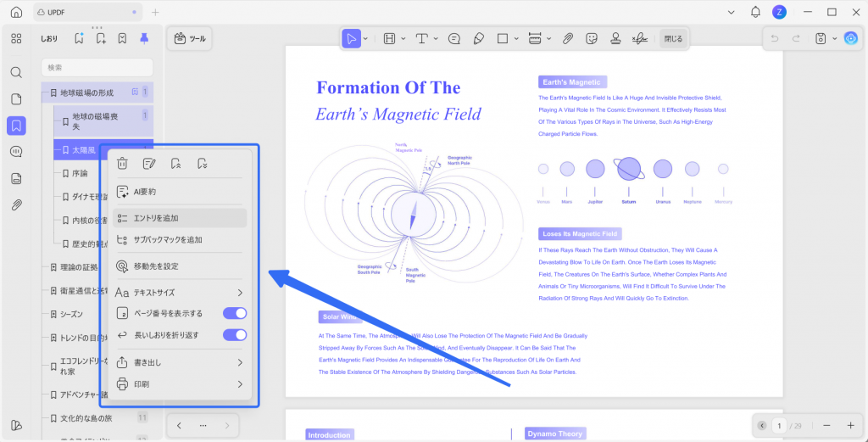Click the ツール button

pyautogui.click(x=190, y=39)
